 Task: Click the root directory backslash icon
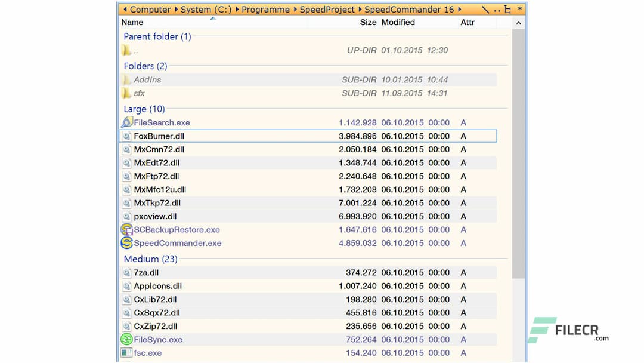(x=485, y=10)
